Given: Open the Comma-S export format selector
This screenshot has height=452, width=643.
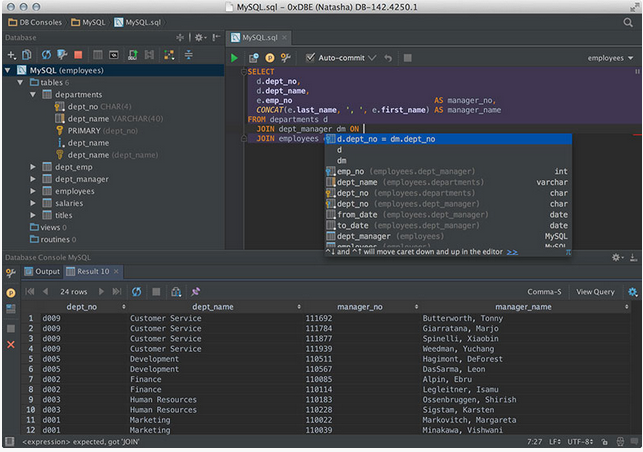Looking at the screenshot, I should (544, 292).
